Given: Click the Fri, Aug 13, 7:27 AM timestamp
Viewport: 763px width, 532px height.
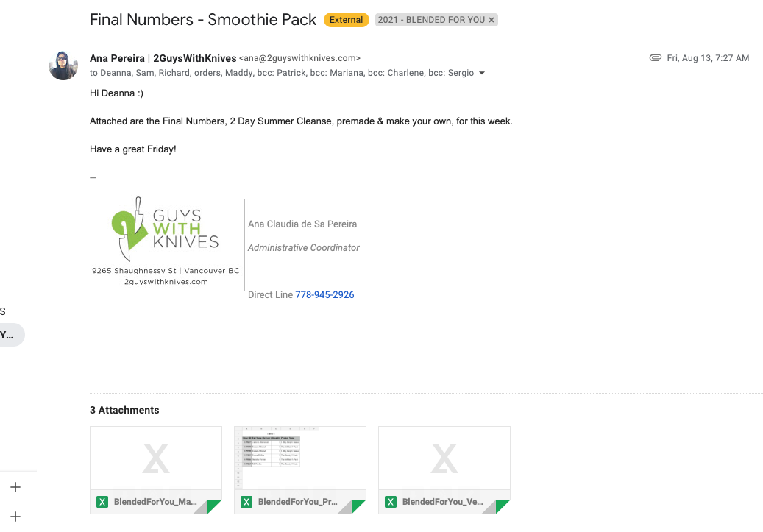Looking at the screenshot, I should [708, 58].
